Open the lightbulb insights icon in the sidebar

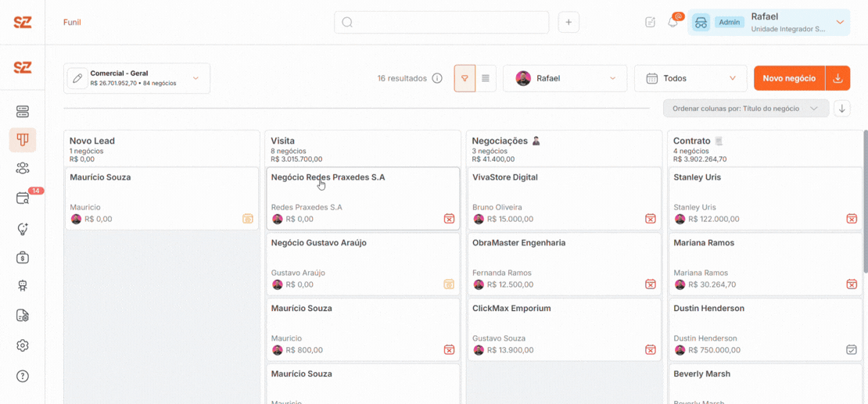23,228
